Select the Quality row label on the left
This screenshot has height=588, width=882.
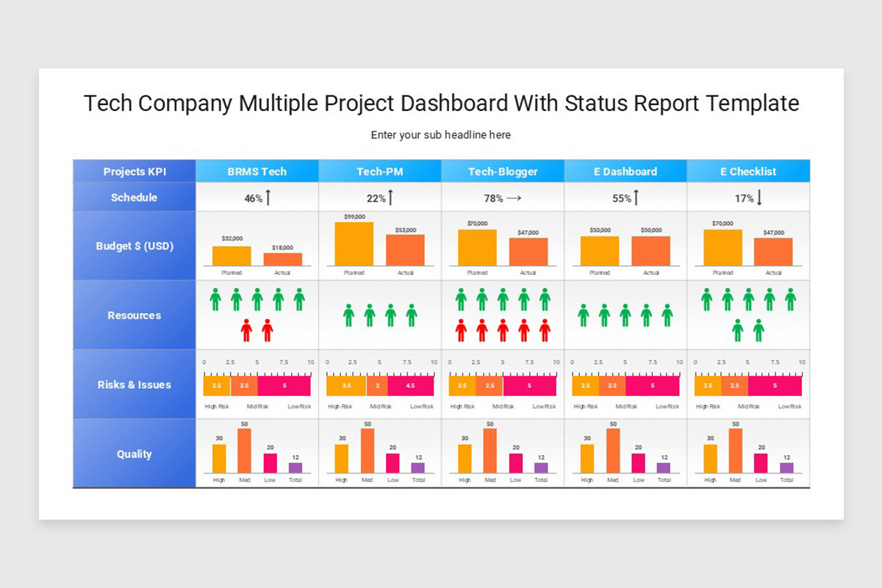click(134, 453)
